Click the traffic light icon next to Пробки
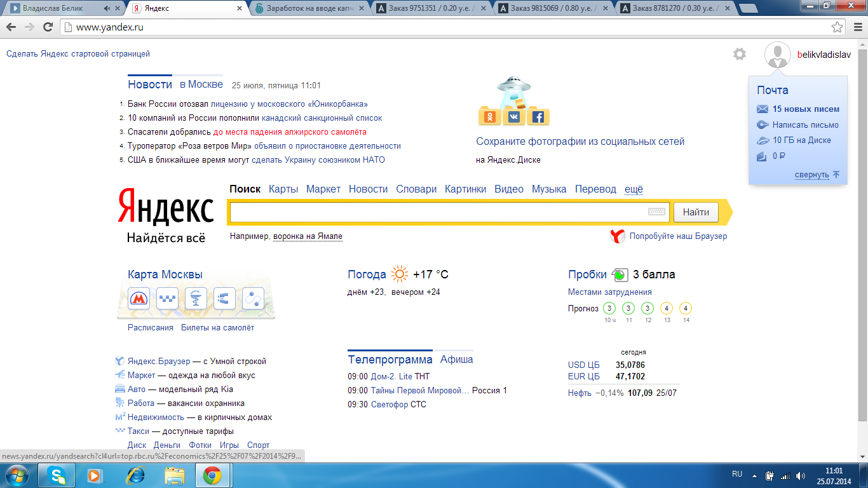This screenshot has height=488, width=868. (620, 275)
